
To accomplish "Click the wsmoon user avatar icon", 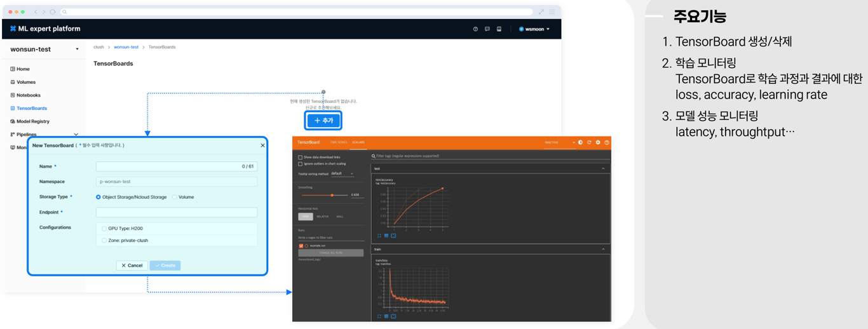I will (x=522, y=29).
